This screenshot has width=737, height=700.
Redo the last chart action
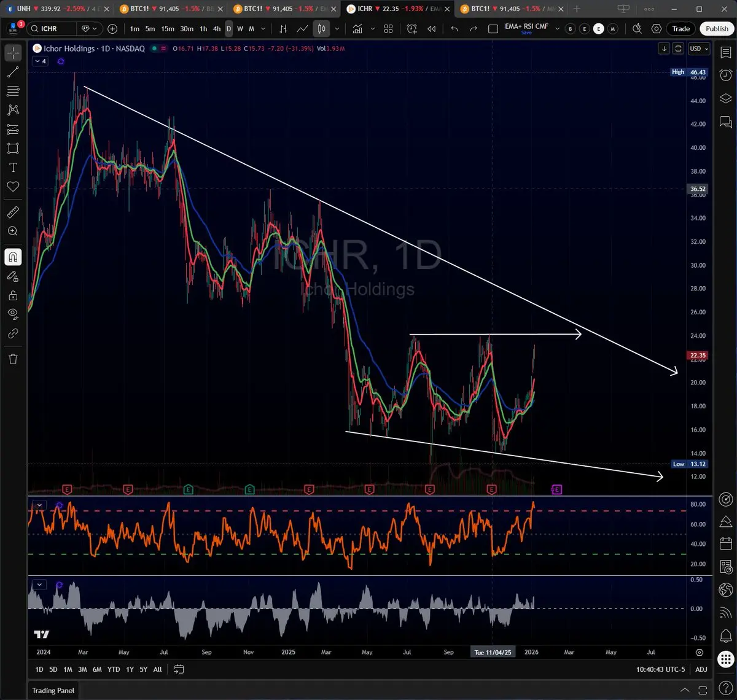point(474,29)
